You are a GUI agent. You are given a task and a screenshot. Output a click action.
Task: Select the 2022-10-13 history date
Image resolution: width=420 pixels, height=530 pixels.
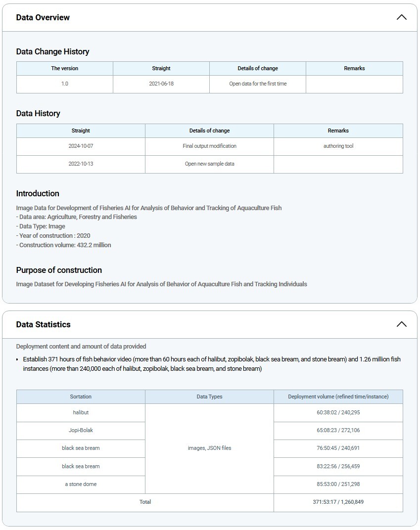pyautogui.click(x=81, y=164)
